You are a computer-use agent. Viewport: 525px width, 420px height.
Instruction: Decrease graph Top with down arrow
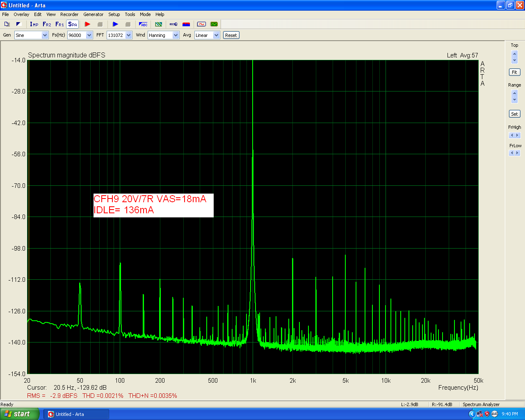click(x=514, y=60)
